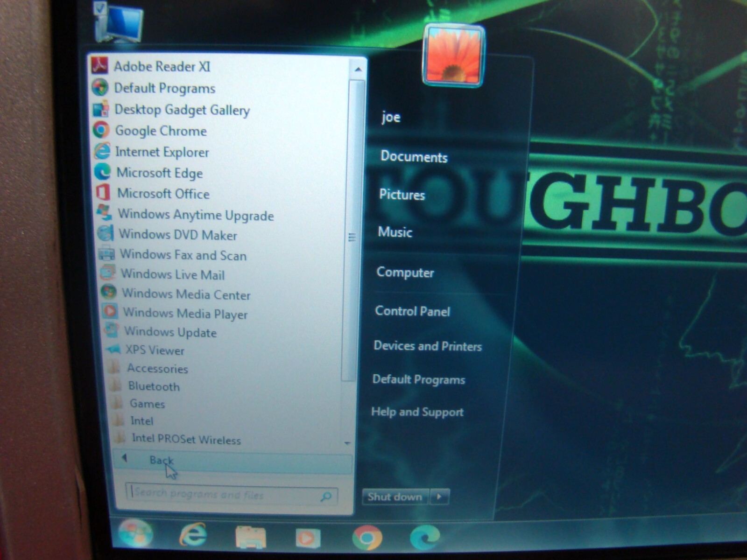Open Documents from Start menu
Image resolution: width=747 pixels, height=560 pixels.
pos(414,156)
